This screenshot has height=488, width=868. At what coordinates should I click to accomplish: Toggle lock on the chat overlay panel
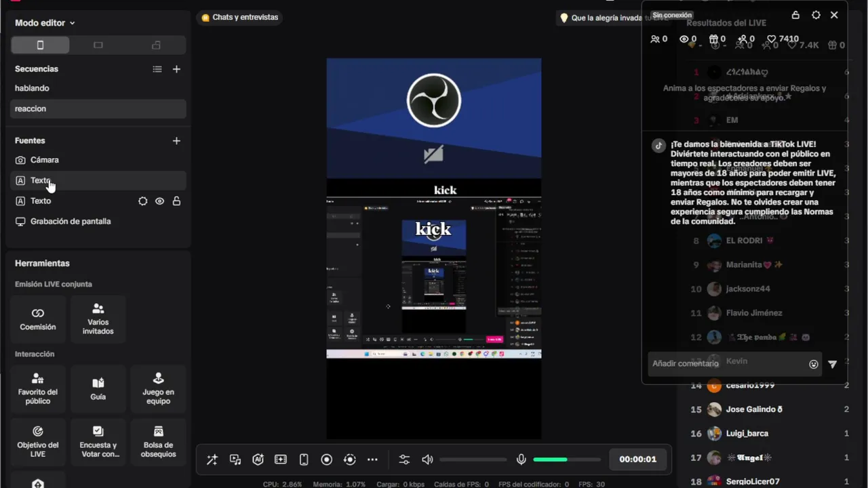point(795,15)
